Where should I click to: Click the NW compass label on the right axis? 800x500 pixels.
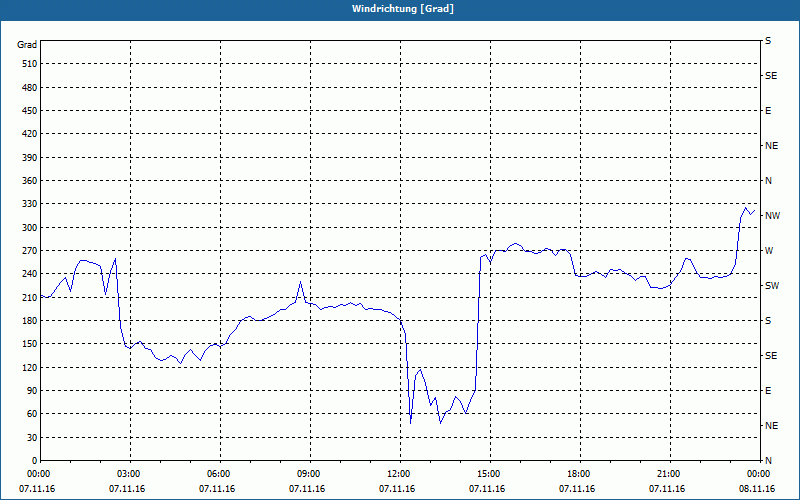(772, 216)
